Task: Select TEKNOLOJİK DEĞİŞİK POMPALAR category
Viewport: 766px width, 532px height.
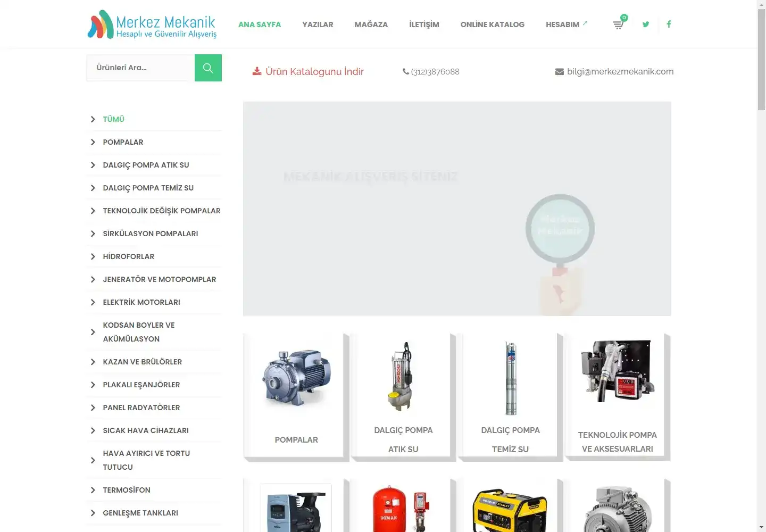Action: 162,211
